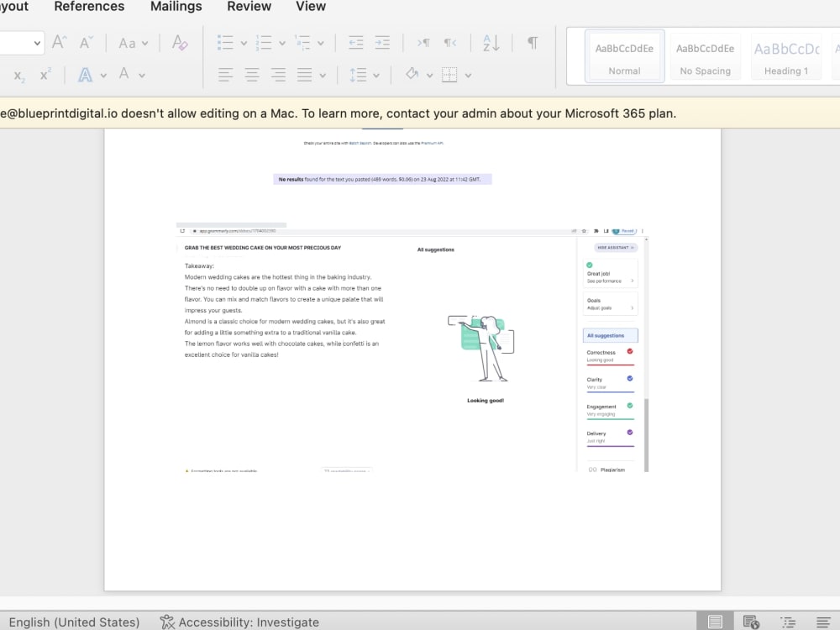Switch to Draft view
The height and width of the screenshot is (630, 840).
(823, 622)
